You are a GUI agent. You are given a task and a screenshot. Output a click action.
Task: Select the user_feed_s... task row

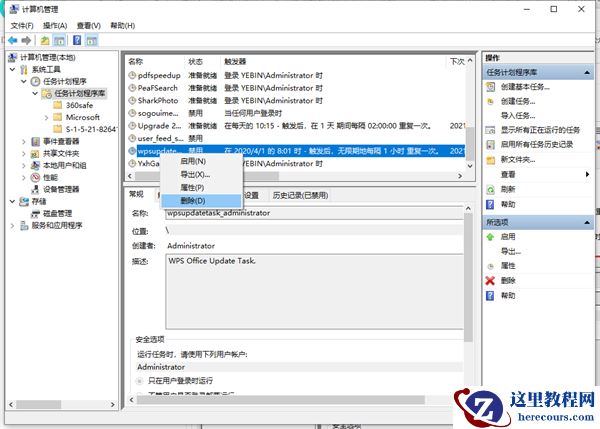point(297,138)
